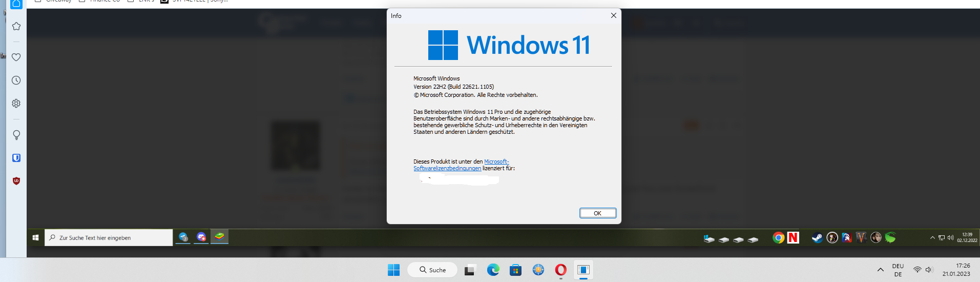Open the orange V game icon
The width and height of the screenshot is (980, 282).
tap(861, 237)
